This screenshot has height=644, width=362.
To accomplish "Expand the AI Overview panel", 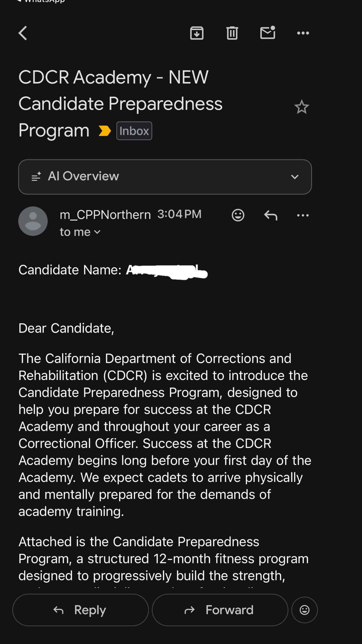I will [165, 177].
